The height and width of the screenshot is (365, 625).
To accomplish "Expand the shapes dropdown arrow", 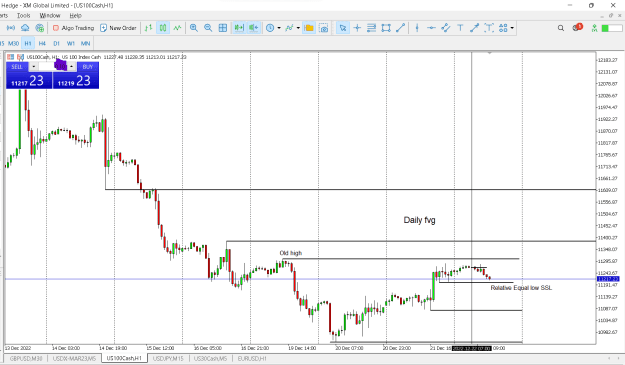I will (x=512, y=28).
